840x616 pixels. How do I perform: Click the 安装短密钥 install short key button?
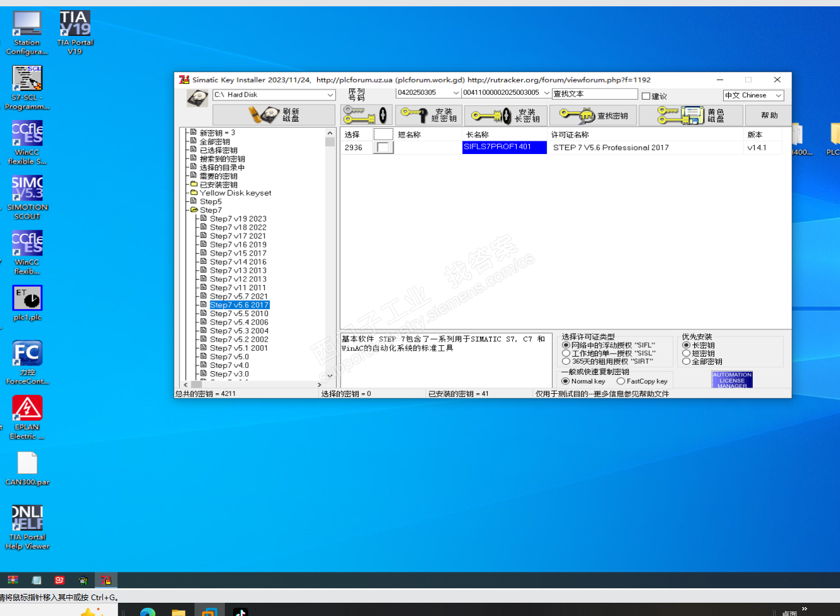point(429,115)
